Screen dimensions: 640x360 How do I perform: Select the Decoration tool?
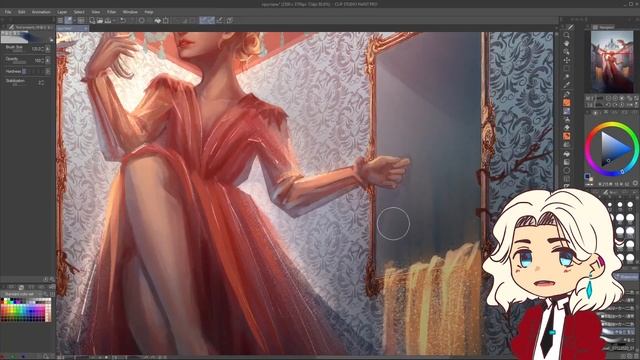pos(567,128)
